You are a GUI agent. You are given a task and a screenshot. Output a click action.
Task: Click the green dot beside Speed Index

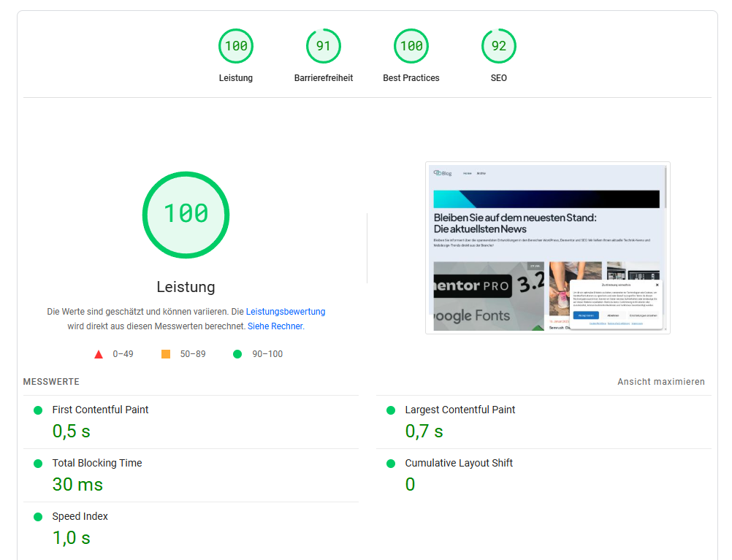37,516
